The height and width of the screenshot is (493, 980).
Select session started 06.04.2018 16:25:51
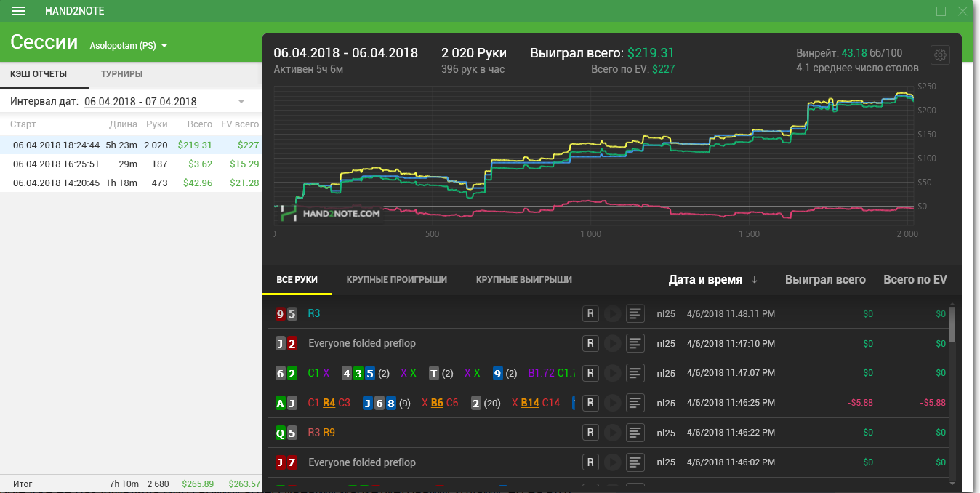(x=131, y=164)
